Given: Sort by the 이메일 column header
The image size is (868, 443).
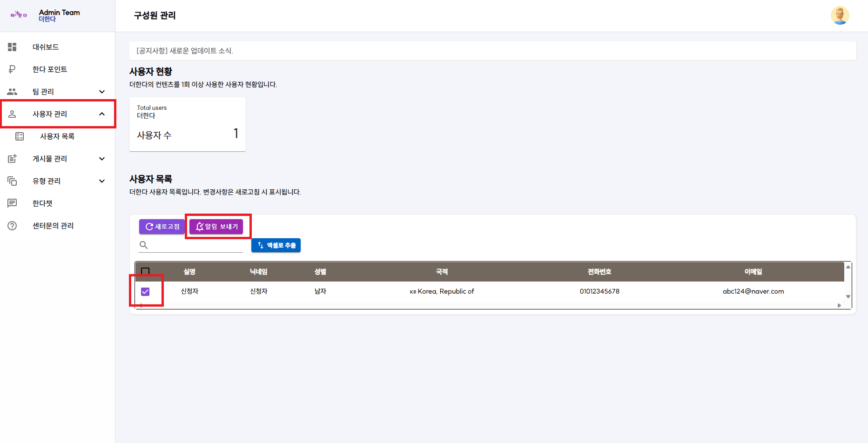Looking at the screenshot, I should [x=753, y=272].
